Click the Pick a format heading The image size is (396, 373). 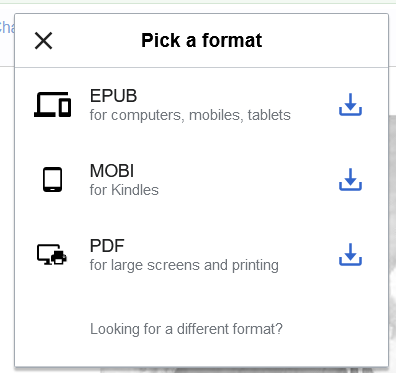[x=202, y=40]
